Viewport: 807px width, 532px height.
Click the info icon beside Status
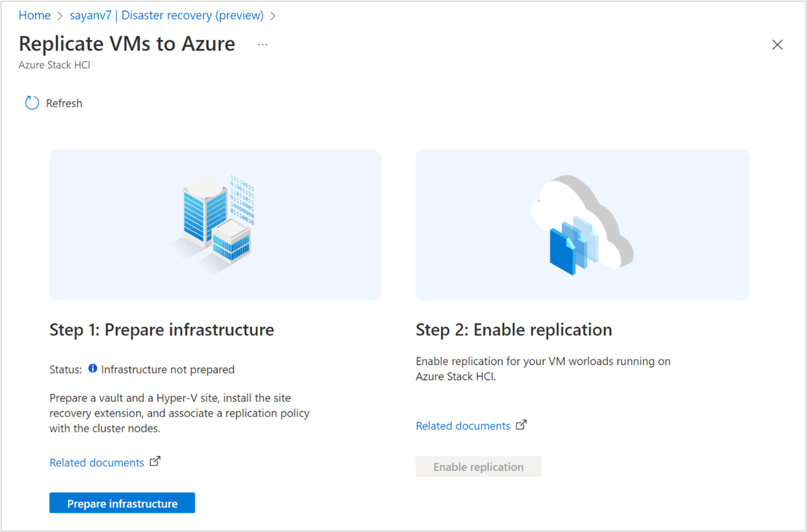click(93, 368)
